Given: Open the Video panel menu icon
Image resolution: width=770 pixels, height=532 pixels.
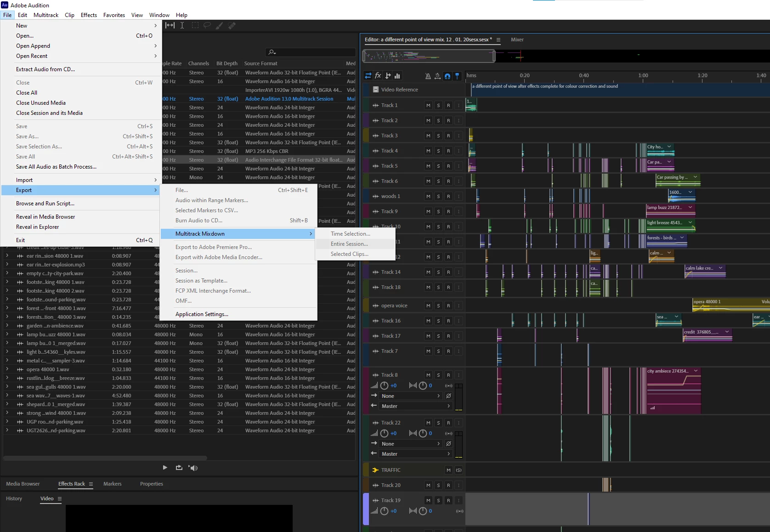Looking at the screenshot, I should click(59, 498).
